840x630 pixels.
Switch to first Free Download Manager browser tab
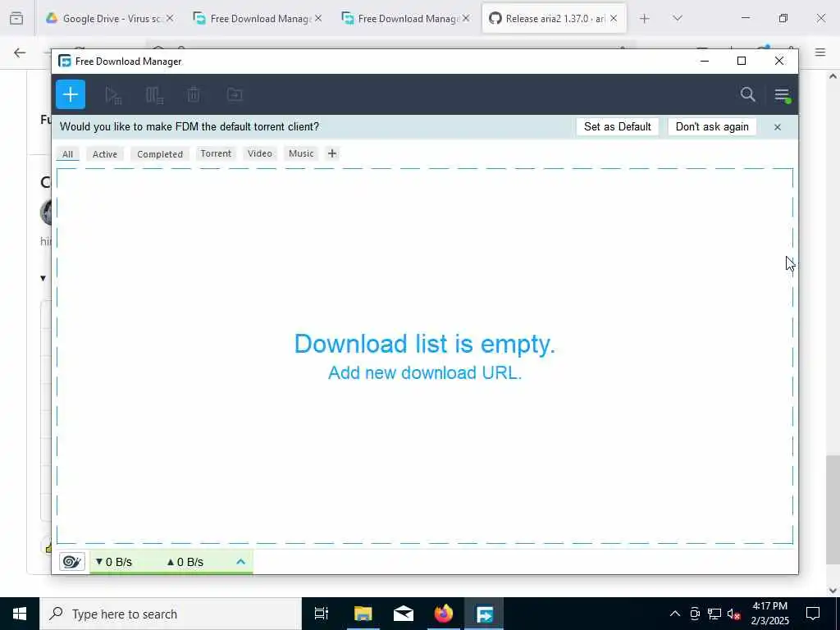(x=258, y=19)
